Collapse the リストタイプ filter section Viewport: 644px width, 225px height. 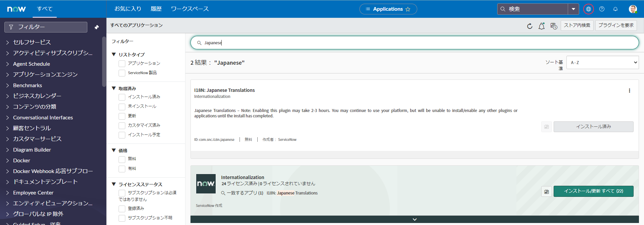pos(114,54)
